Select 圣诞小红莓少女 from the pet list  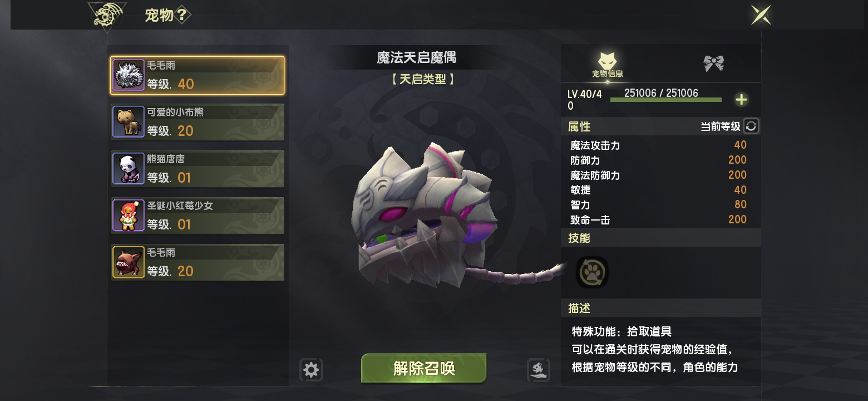point(198,216)
